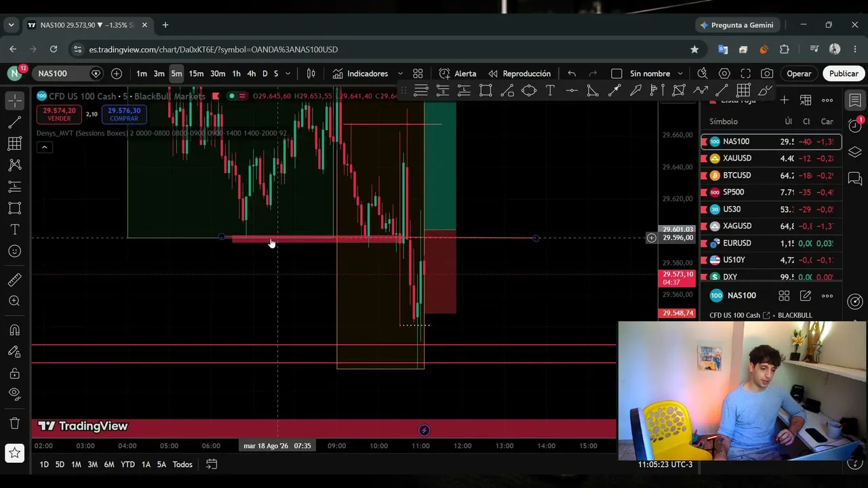Image resolution: width=868 pixels, height=488 pixels.
Task: Select the YTD date range
Action: pyautogui.click(x=127, y=464)
